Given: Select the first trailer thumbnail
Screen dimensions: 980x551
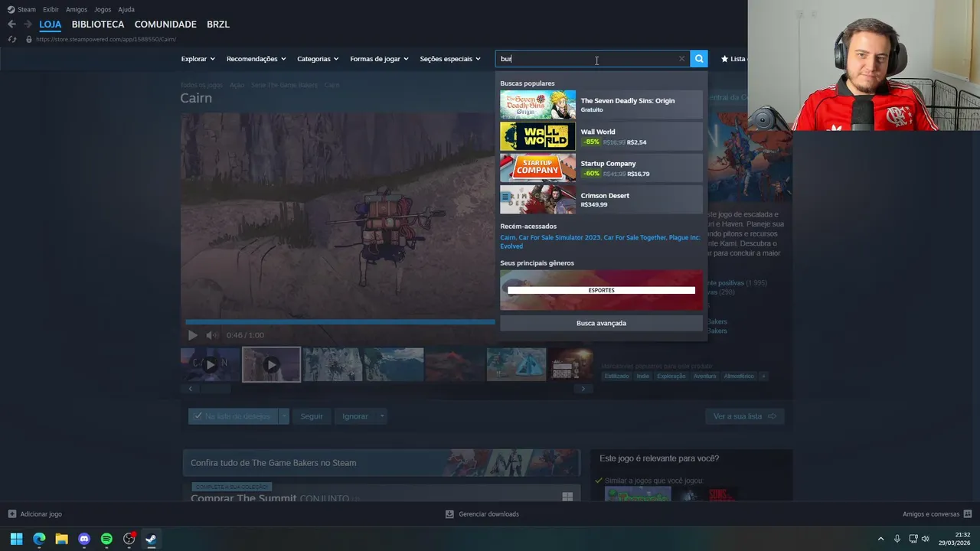Looking at the screenshot, I should pyautogui.click(x=210, y=364).
